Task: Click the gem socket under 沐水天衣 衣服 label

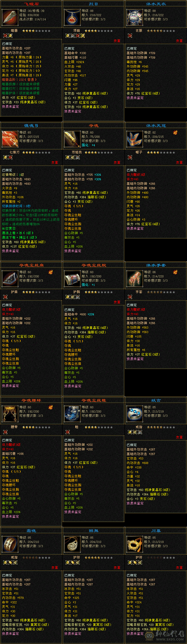Action: click(130, 36)
